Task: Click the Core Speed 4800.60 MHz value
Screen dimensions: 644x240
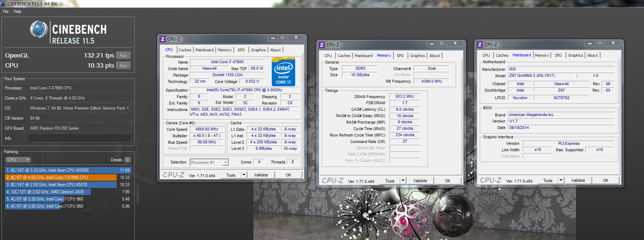Action: (x=207, y=129)
